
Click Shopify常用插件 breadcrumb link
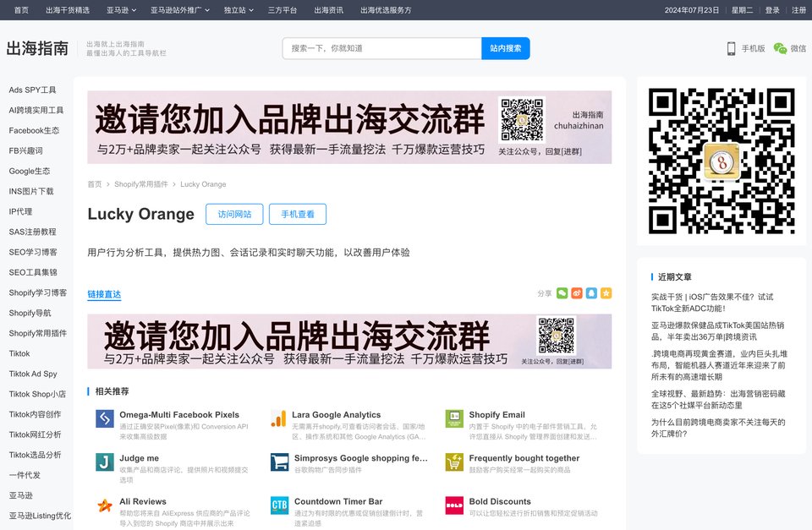(x=141, y=184)
